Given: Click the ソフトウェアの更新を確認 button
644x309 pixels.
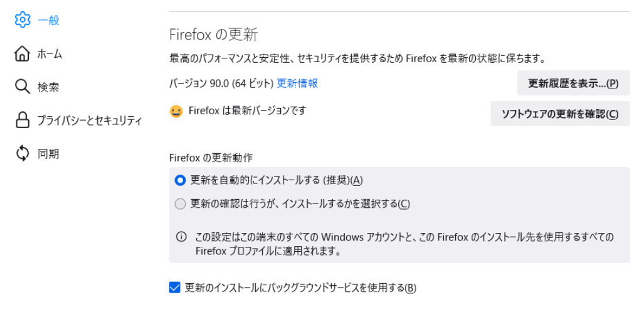Looking at the screenshot, I should tap(560, 114).
